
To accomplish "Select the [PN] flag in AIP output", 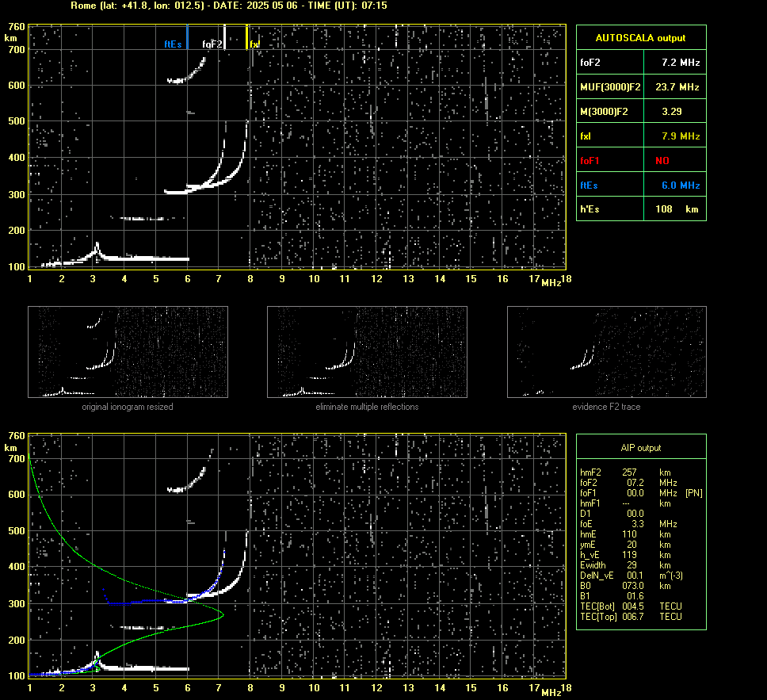I will pyautogui.click(x=693, y=493).
